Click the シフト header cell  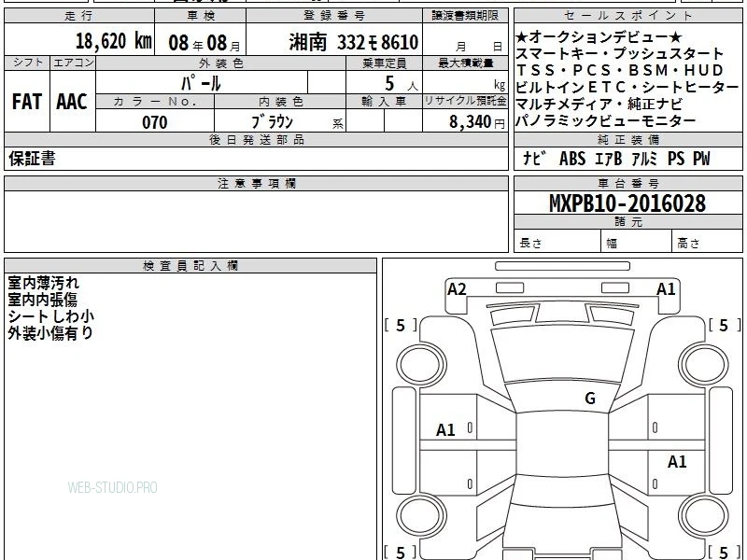pos(27,63)
